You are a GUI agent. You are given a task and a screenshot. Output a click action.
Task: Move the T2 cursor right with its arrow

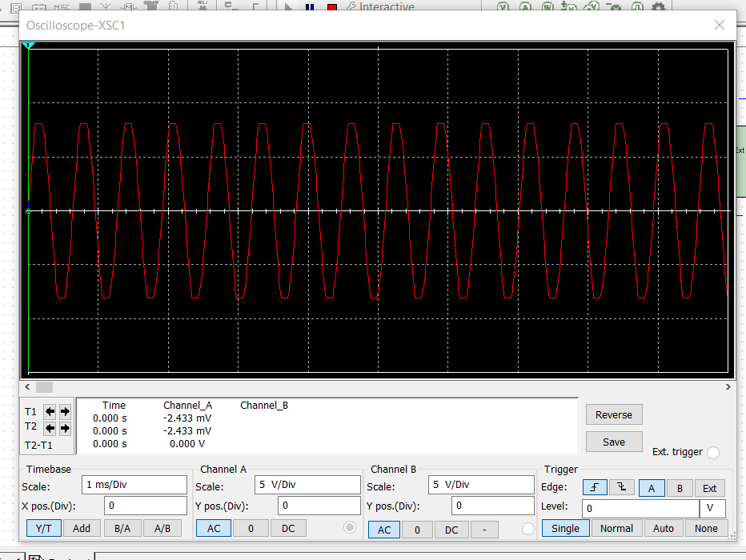pos(65,427)
